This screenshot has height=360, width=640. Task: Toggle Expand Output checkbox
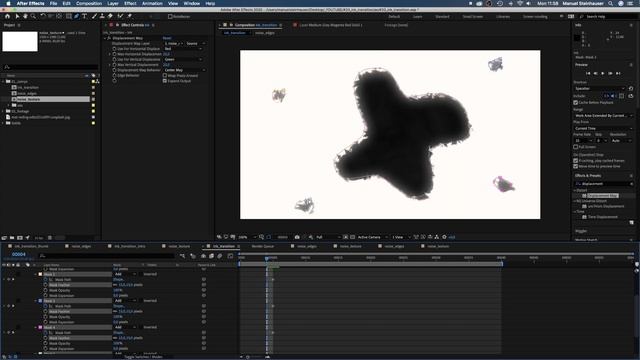[165, 81]
